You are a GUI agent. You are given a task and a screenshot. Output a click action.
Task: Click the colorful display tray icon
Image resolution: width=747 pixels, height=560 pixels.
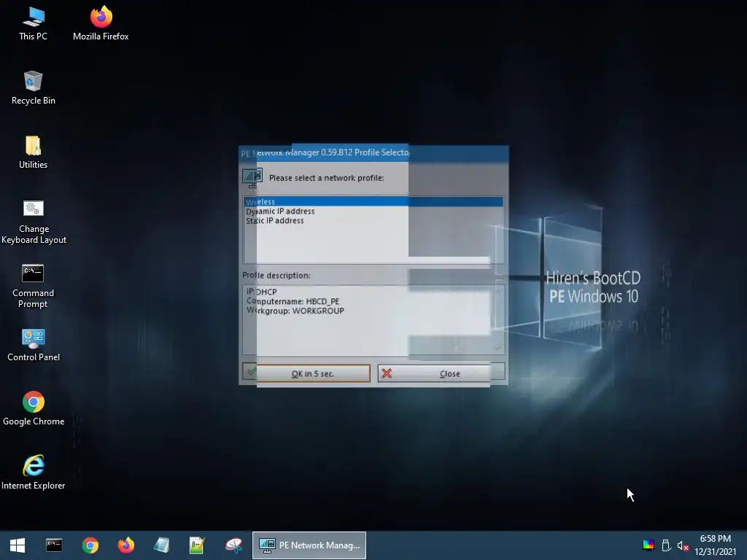click(649, 545)
